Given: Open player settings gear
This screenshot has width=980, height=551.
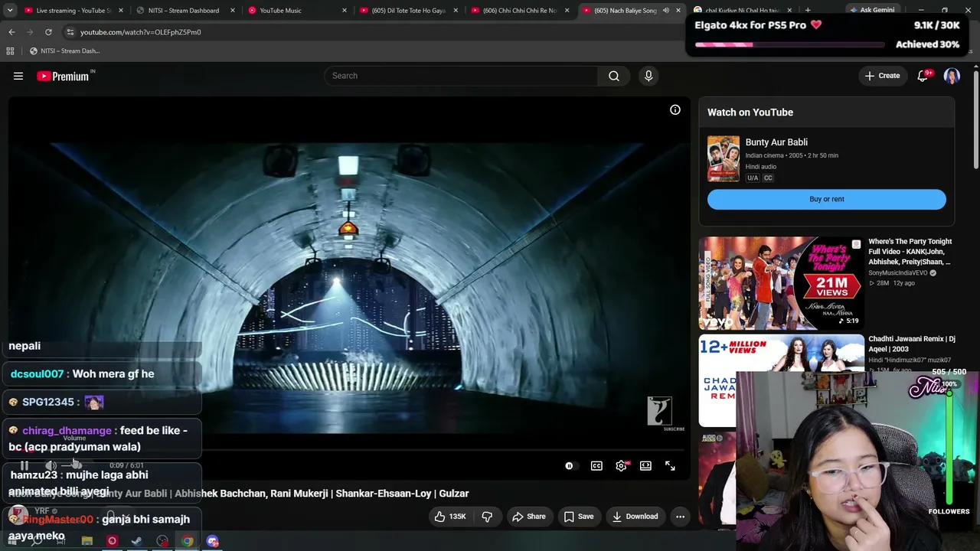Looking at the screenshot, I should pyautogui.click(x=621, y=465).
